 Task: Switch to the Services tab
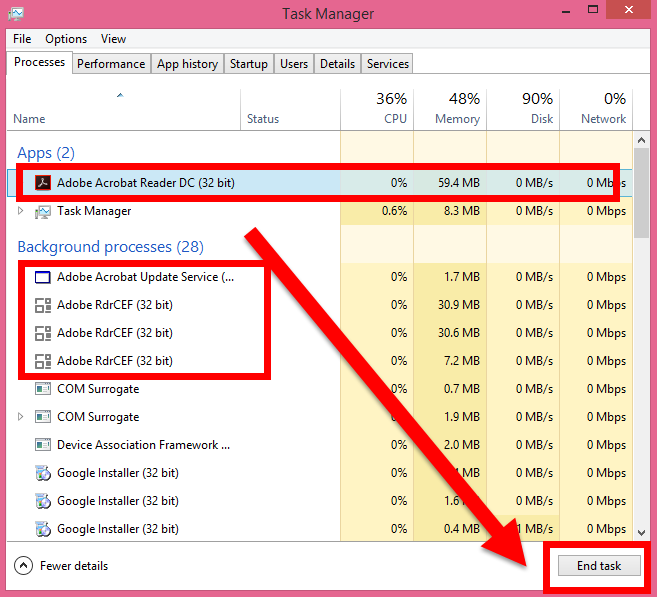[388, 64]
